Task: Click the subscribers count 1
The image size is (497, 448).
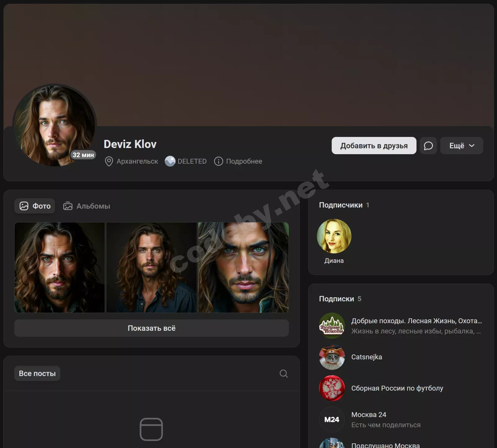Action: 367,205
